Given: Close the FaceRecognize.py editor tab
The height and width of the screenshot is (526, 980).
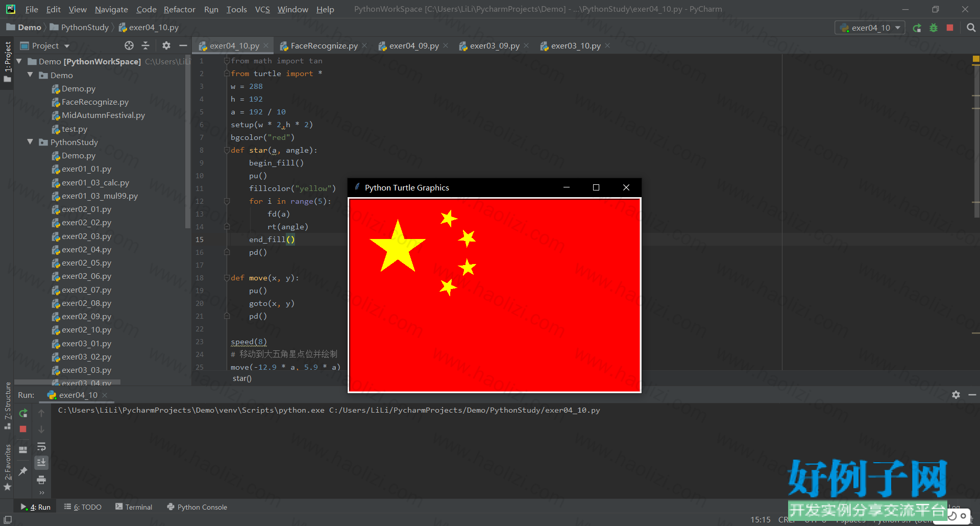Looking at the screenshot, I should pyautogui.click(x=364, y=45).
